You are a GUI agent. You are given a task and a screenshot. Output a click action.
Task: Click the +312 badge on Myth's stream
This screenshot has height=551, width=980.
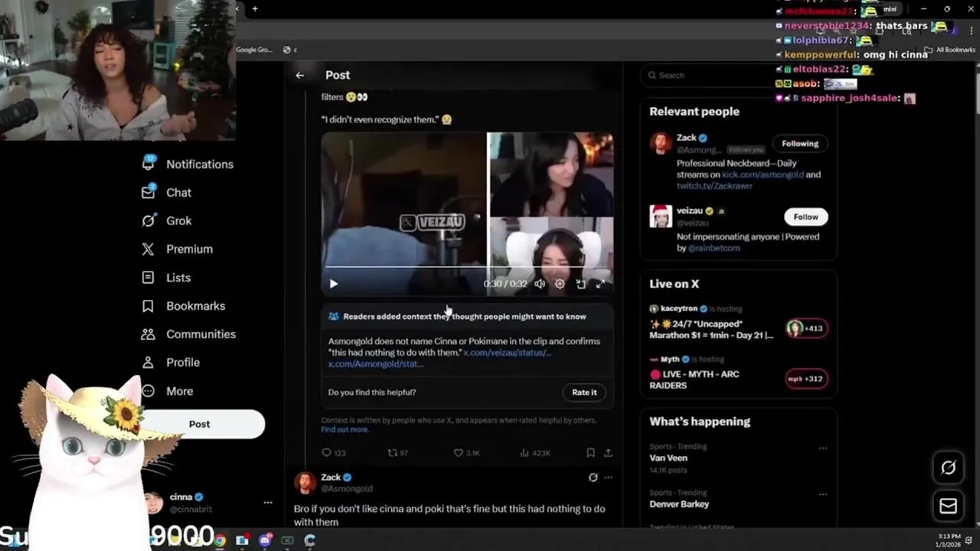(x=806, y=379)
